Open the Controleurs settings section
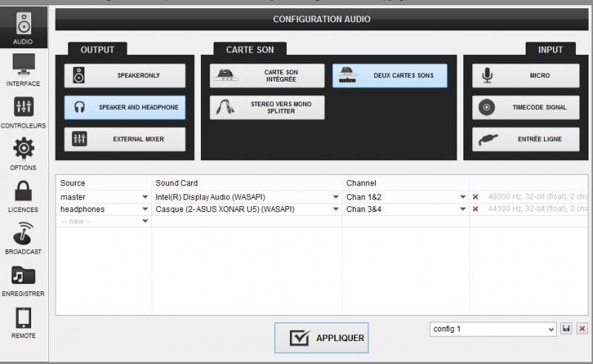Viewport: 593px width, 364px height. click(23, 111)
